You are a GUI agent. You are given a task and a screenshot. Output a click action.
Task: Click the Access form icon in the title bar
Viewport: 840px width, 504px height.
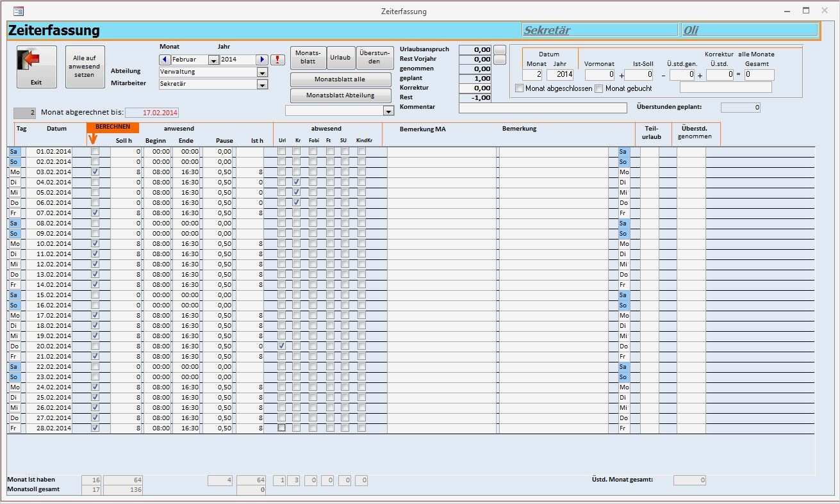pyautogui.click(x=19, y=11)
